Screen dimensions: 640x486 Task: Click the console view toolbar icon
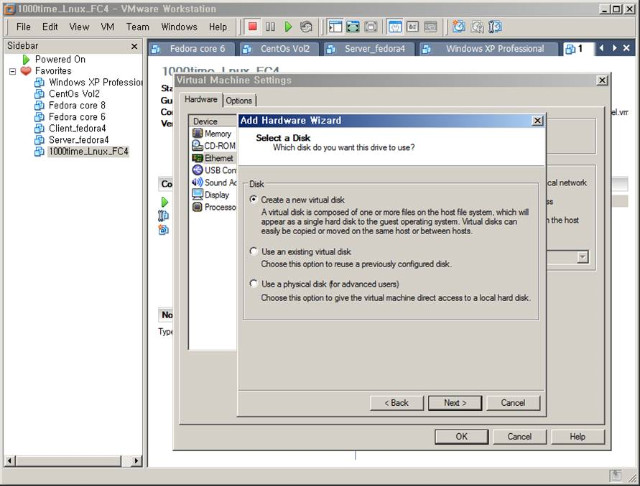[413, 27]
